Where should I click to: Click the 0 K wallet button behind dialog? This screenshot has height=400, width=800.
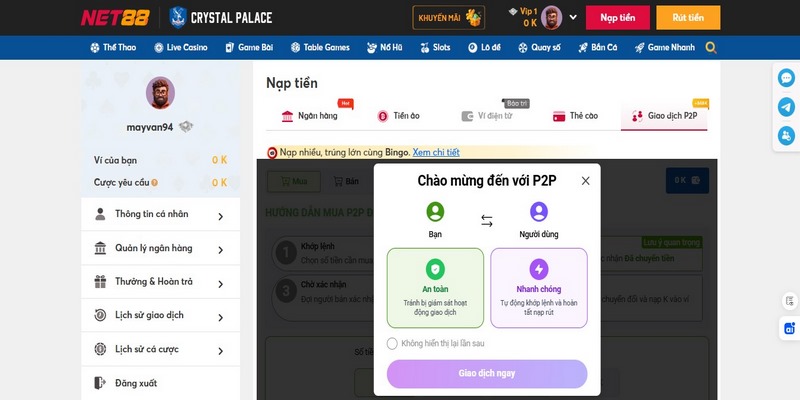[687, 180]
